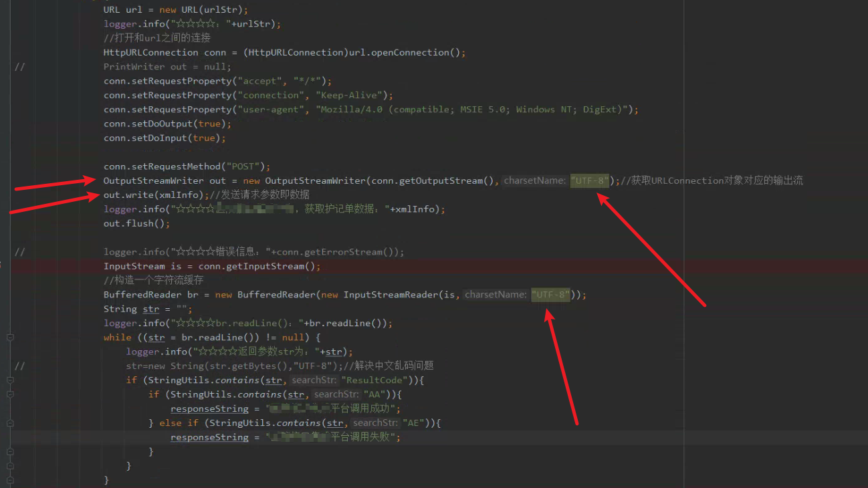Click the commented getErrorStream logger line
This screenshot has height=488, width=868.
[254, 252]
